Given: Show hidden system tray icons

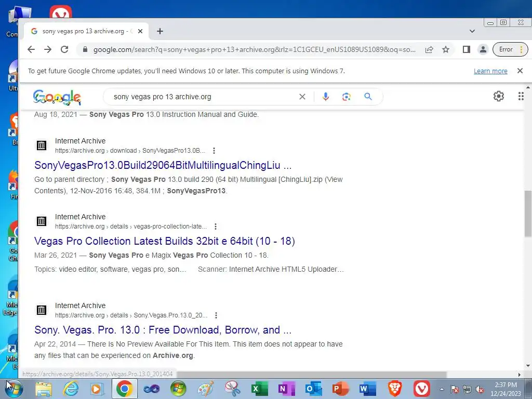Looking at the screenshot, I should tap(442, 390).
